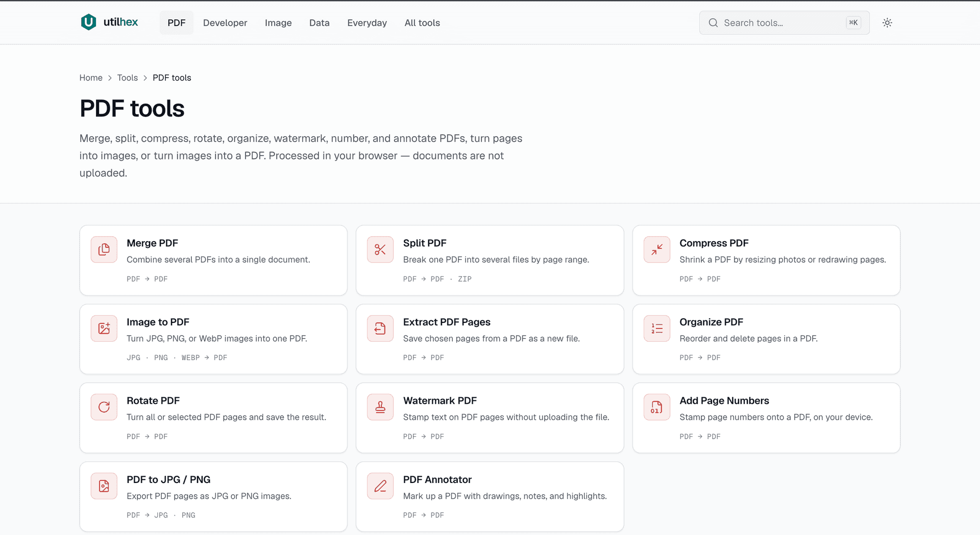Open the Data nav tab
Viewport: 980px width, 535px height.
point(320,23)
